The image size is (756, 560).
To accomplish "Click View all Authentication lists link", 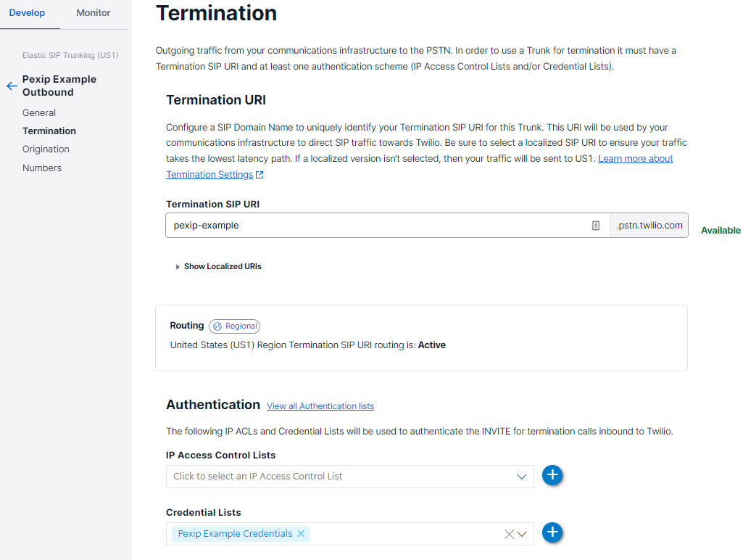I will pyautogui.click(x=320, y=406).
